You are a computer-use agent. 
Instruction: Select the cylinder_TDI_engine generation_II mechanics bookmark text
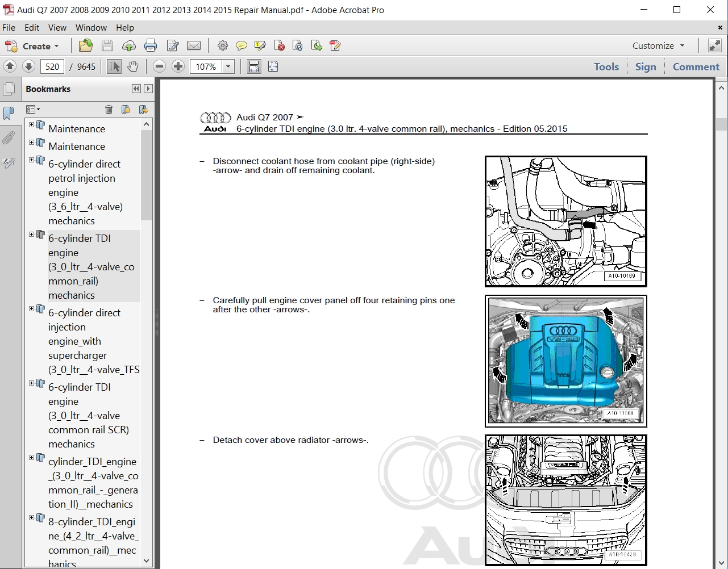click(93, 483)
